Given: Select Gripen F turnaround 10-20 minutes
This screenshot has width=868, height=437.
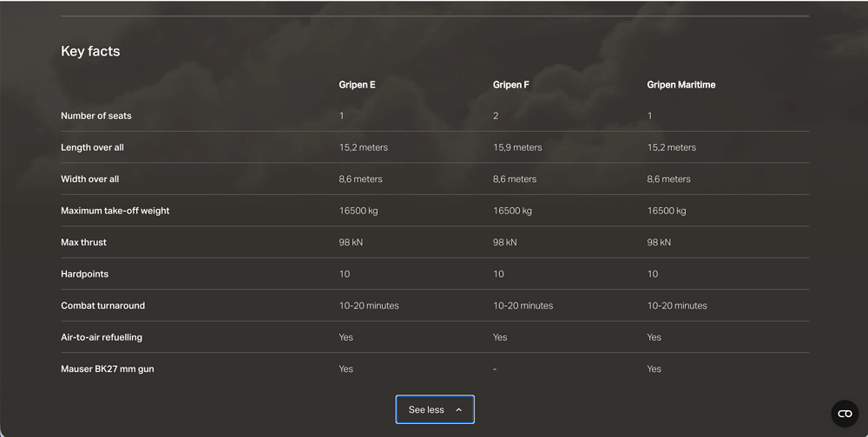Looking at the screenshot, I should click(x=523, y=305).
